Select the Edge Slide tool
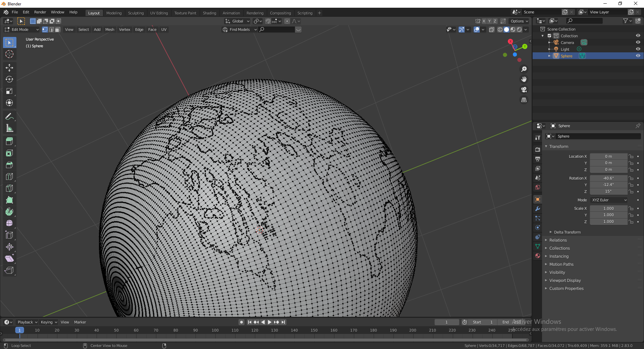644x349 pixels. [9, 235]
